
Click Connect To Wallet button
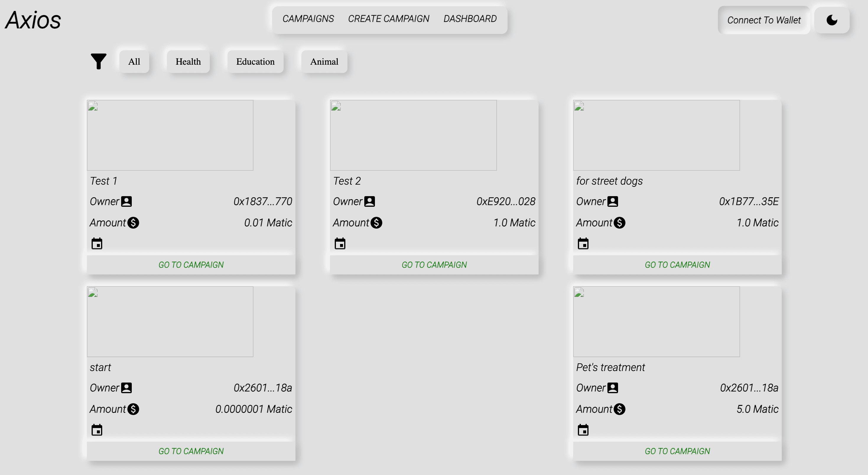click(x=763, y=19)
